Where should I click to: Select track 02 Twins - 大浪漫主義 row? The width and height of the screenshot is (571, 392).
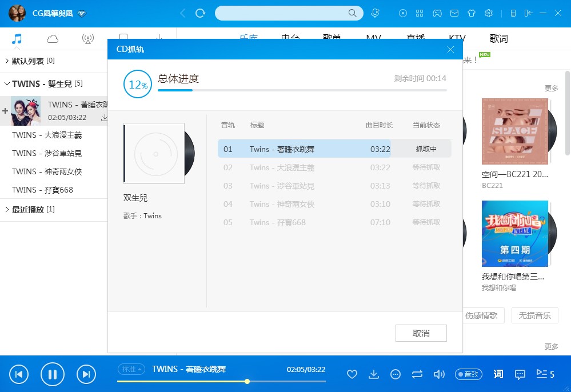pyautogui.click(x=335, y=167)
